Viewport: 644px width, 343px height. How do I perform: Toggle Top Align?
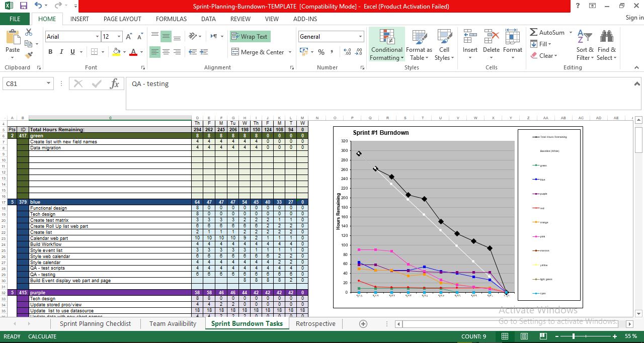[155, 36]
